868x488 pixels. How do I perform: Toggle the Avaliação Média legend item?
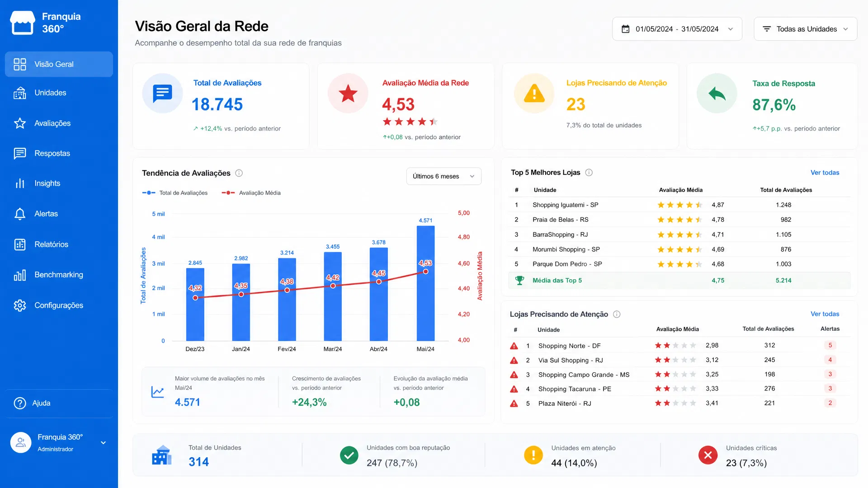251,193
